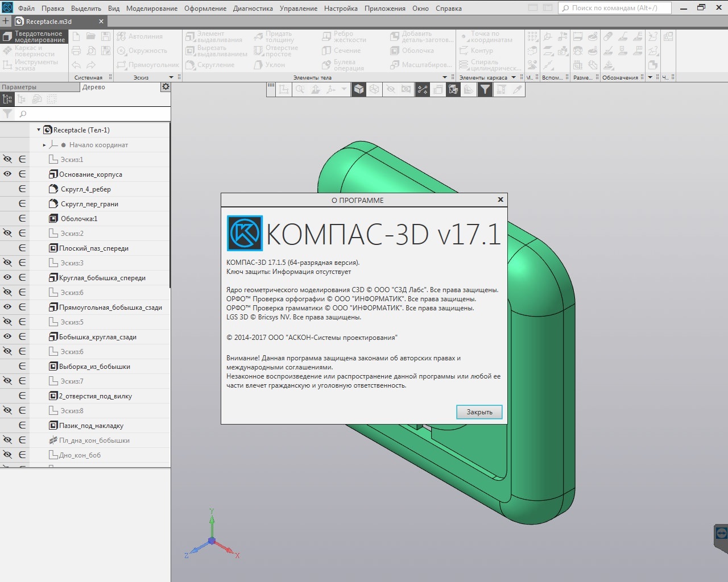Select the Автолиния sketch tool
This screenshot has height=582, width=728.
(x=140, y=36)
